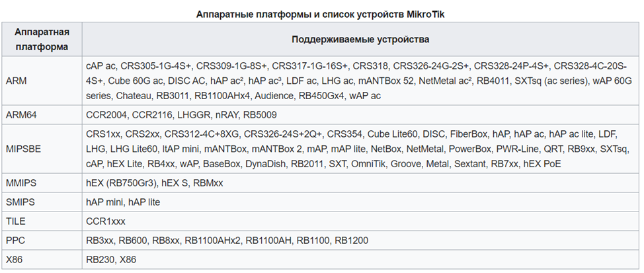644x273 pixels.
Task: Select the X86 platform cell
Action: [x=15, y=259]
